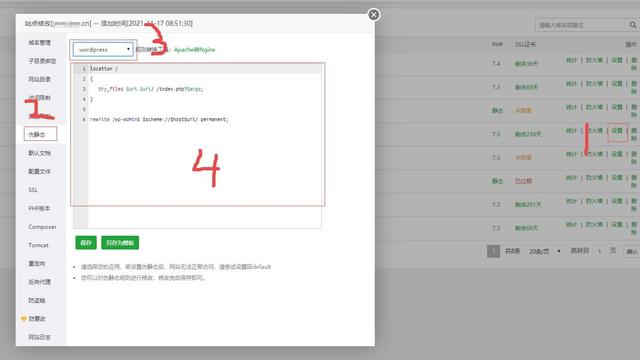
Task: Expand the 20条/页 page size selector
Action: coord(544,251)
